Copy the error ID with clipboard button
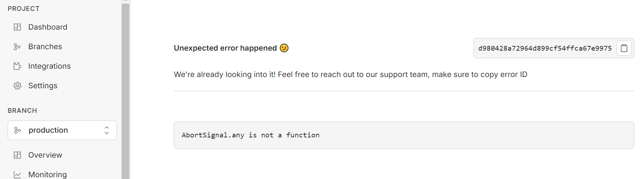The width and height of the screenshot is (644, 179). [624, 48]
